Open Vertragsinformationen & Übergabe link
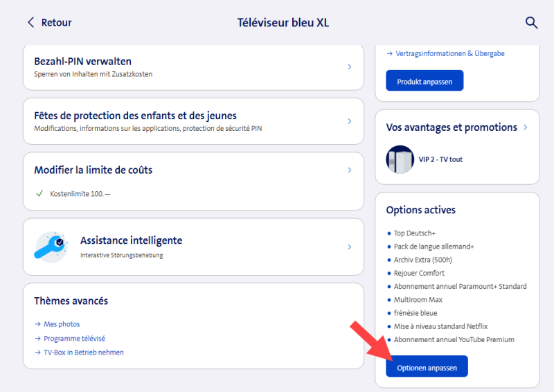 click(448, 53)
